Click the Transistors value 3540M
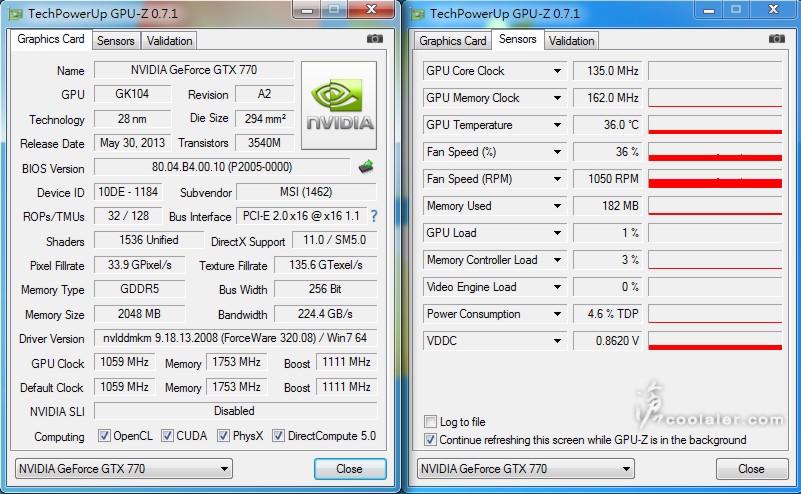This screenshot has height=494, width=801. pyautogui.click(x=265, y=143)
